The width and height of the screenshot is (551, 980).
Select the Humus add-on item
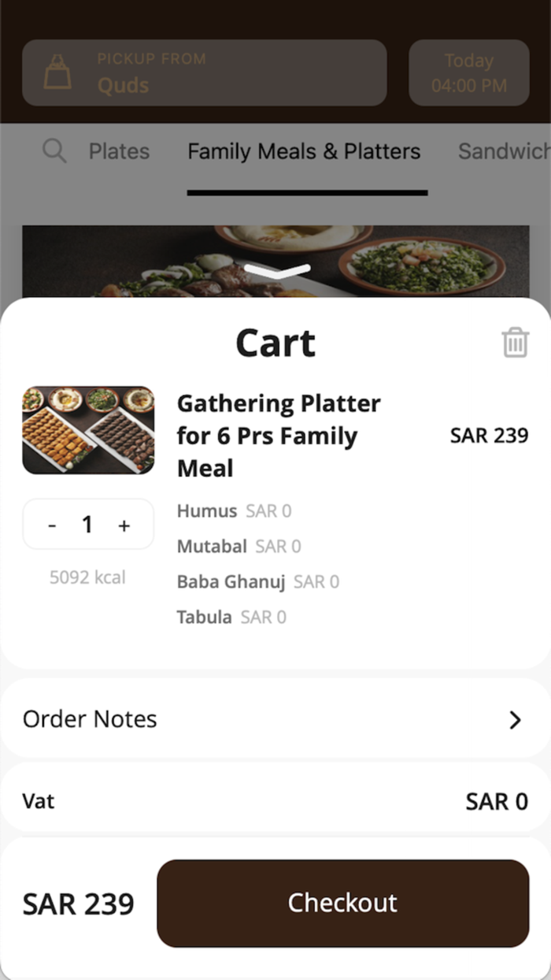pyautogui.click(x=207, y=510)
